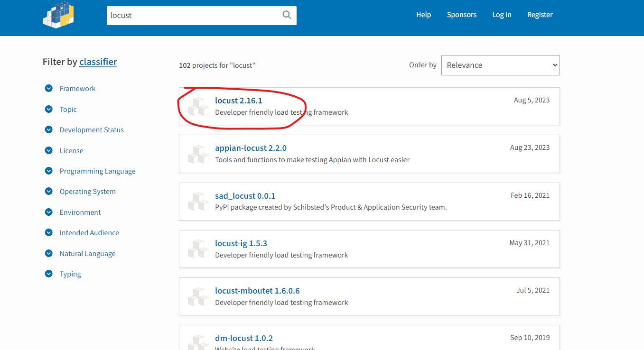Click the Order by label
The width and height of the screenshot is (644, 350).
pyautogui.click(x=422, y=65)
